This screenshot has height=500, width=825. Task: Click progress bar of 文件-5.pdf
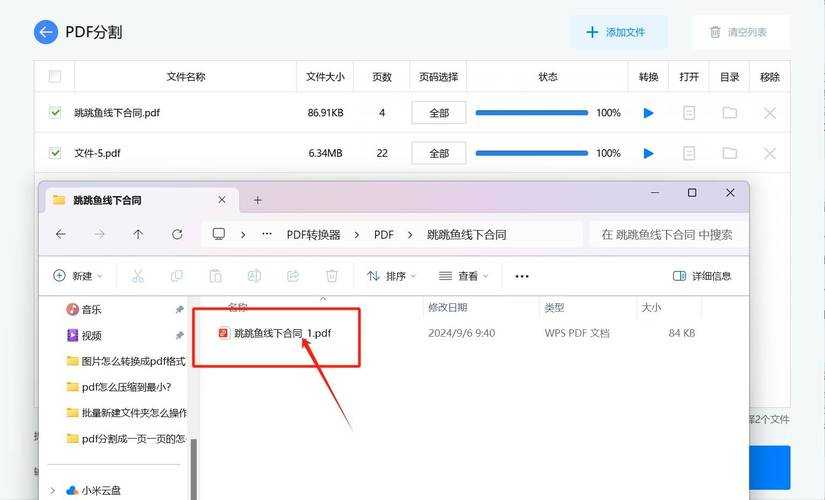coord(531,153)
